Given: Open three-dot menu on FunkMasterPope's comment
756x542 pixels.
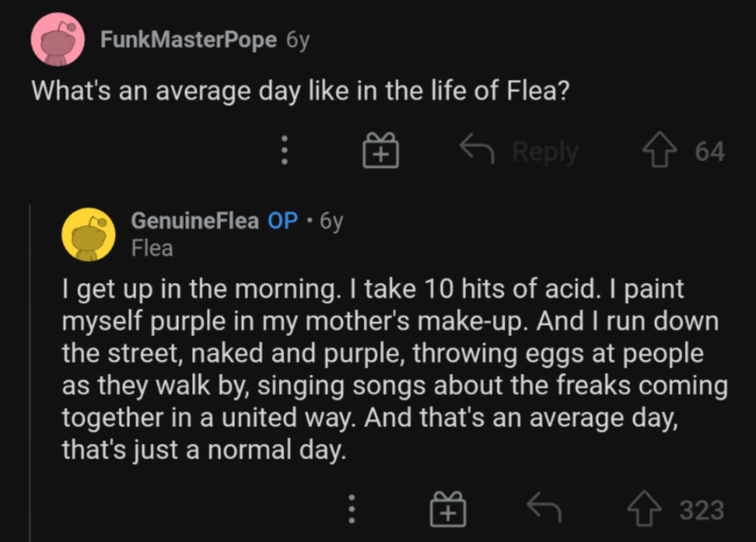Looking at the screenshot, I should (284, 151).
